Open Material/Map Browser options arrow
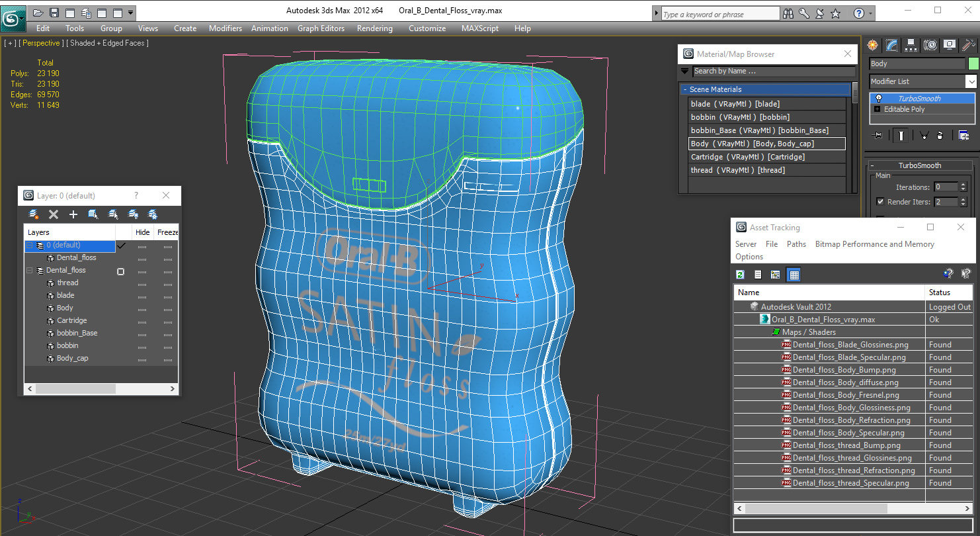 coord(685,71)
